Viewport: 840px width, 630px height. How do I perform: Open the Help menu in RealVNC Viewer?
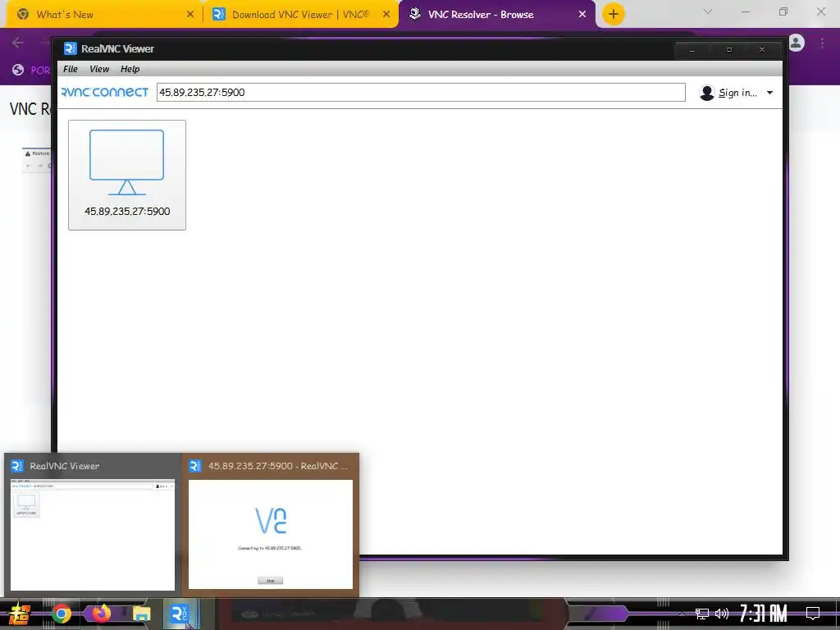(130, 69)
